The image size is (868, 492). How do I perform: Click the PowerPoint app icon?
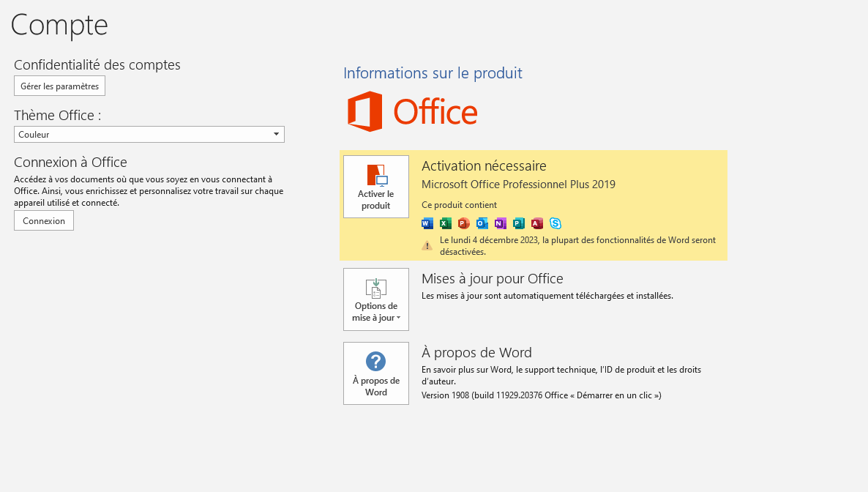[x=464, y=223]
